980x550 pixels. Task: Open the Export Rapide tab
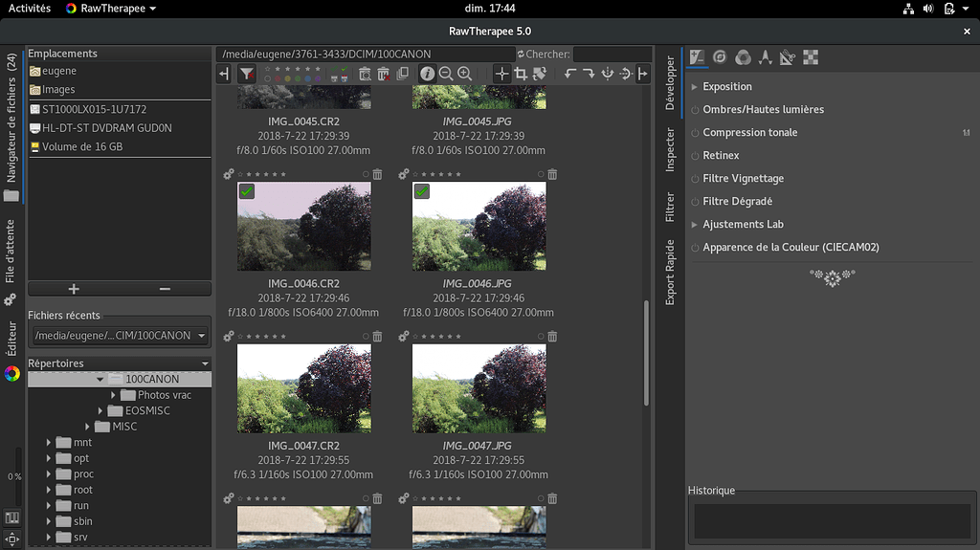pyautogui.click(x=670, y=273)
